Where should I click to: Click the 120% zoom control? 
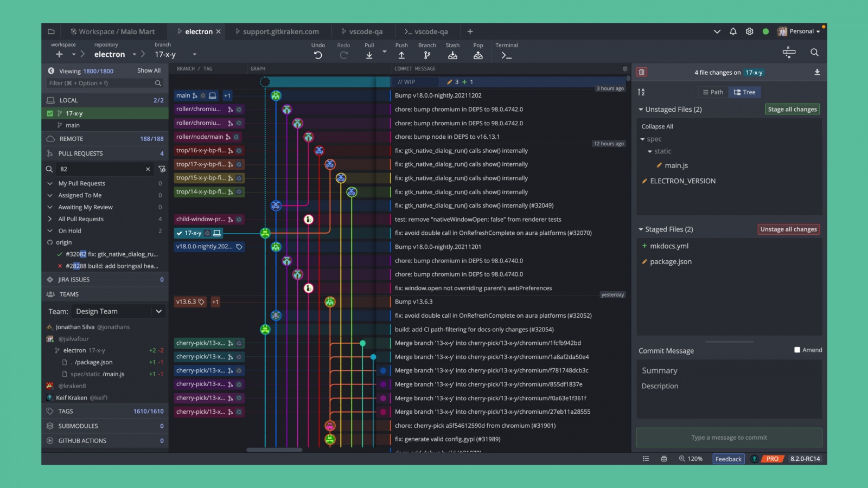coord(691,459)
